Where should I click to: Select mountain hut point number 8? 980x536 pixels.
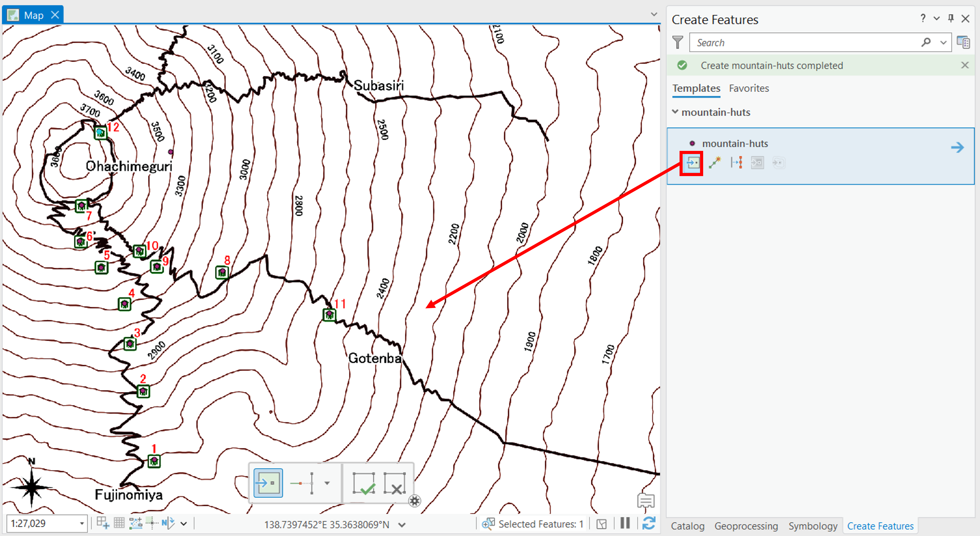(222, 273)
